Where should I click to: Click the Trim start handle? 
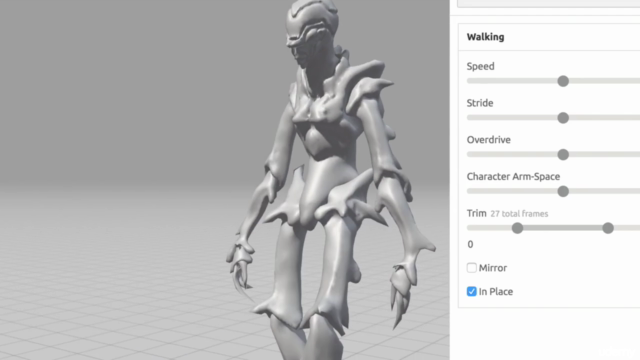tap(517, 228)
